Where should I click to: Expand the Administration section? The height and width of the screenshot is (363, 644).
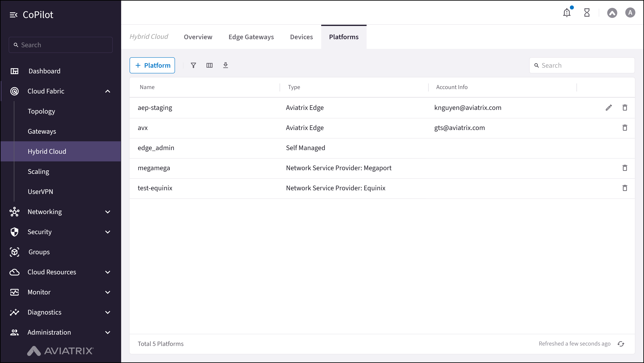click(x=107, y=332)
